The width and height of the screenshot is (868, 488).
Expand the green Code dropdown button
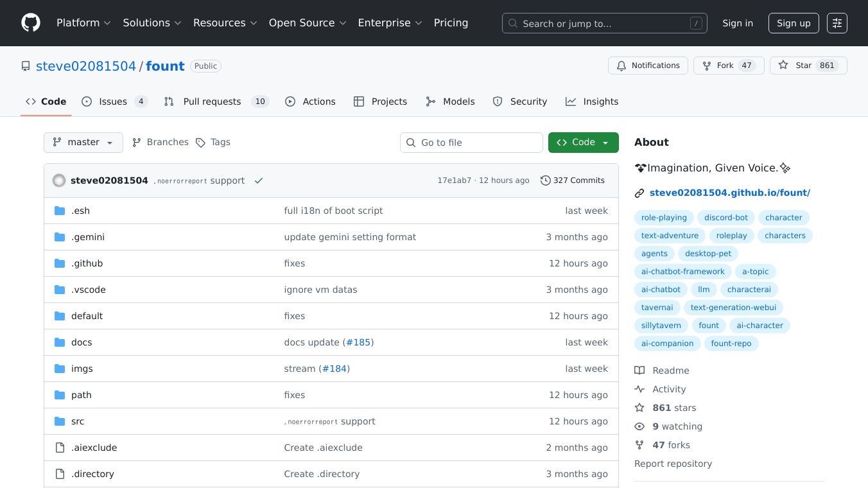(583, 143)
